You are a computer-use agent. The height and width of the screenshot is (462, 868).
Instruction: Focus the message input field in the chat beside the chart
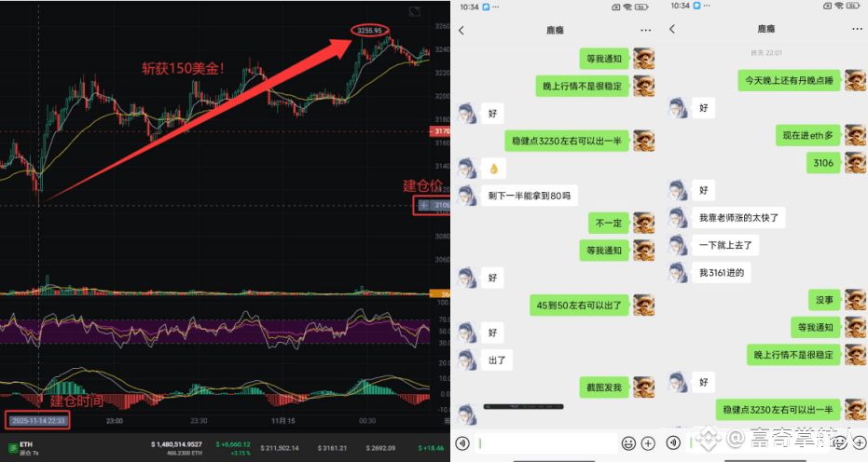click(545, 442)
